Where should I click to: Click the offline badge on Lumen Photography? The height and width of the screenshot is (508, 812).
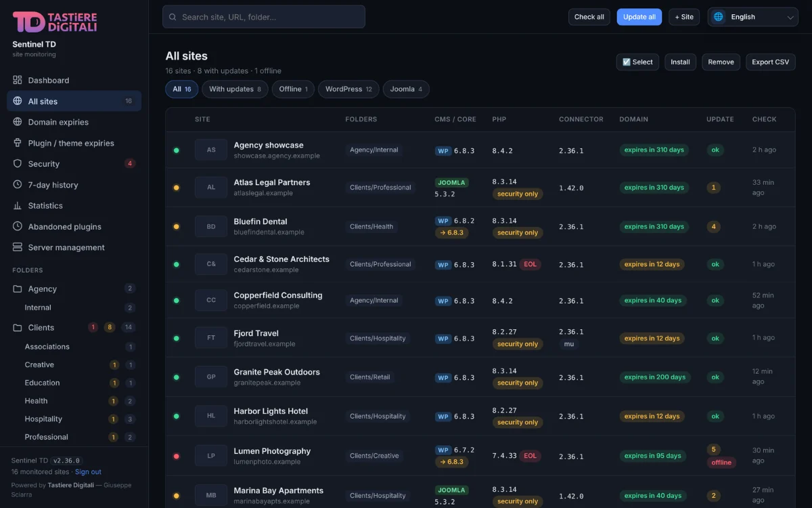[x=721, y=463]
